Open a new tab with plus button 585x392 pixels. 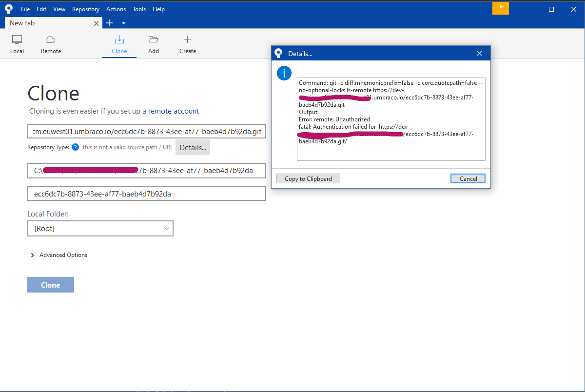pos(109,23)
